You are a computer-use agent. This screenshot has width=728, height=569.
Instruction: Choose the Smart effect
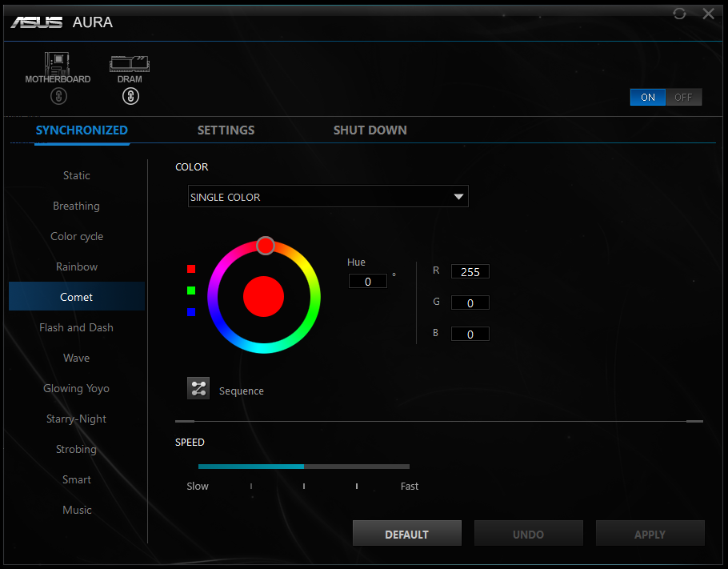tap(77, 479)
